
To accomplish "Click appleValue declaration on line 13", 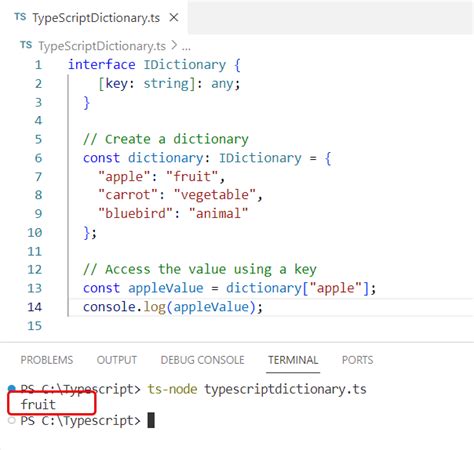I will pyautogui.click(x=166, y=288).
